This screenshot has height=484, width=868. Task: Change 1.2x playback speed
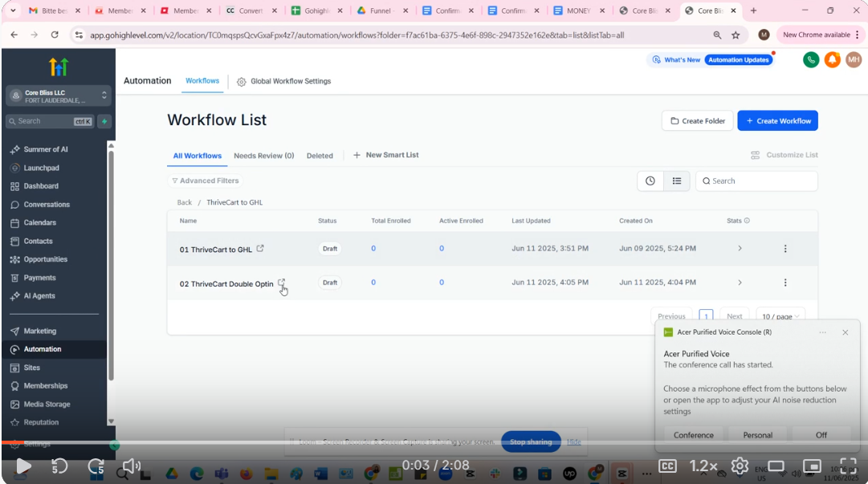click(x=703, y=466)
